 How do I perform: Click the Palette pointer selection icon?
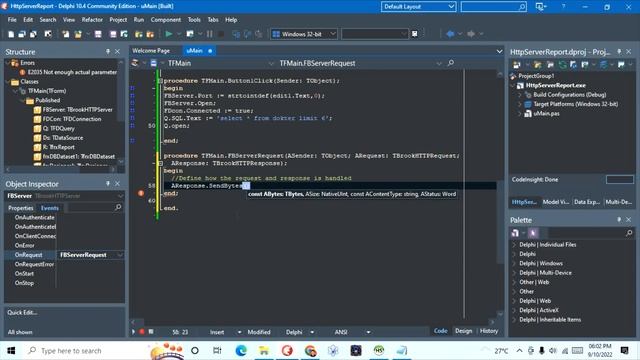coord(533,233)
